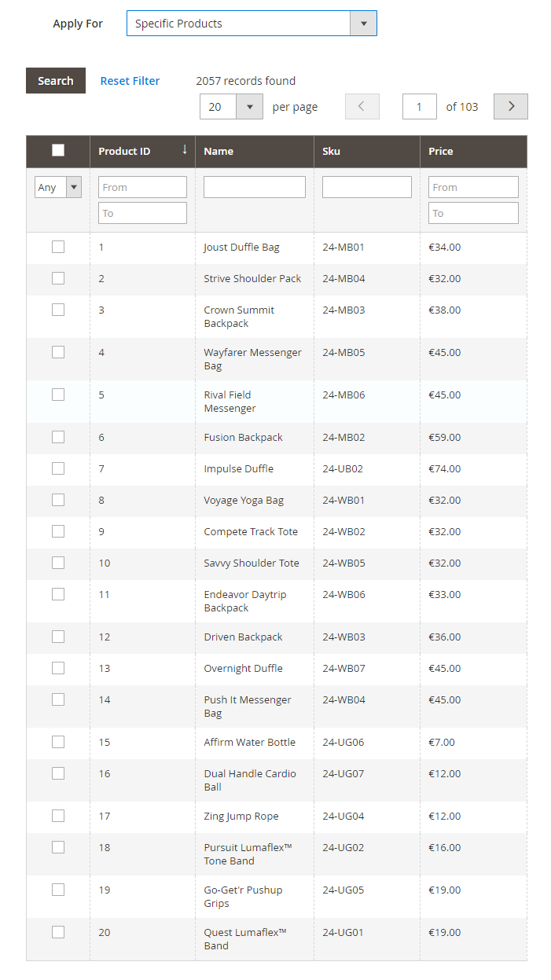The image size is (551, 980).
Task: Click the Product ID From field
Action: pyautogui.click(x=142, y=187)
